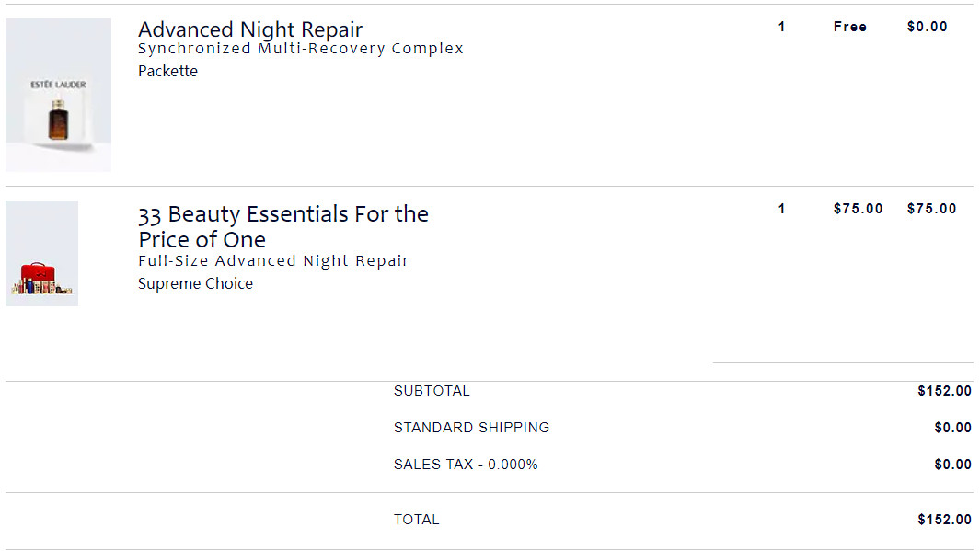Click the SUBTOTAL label

[x=432, y=391]
